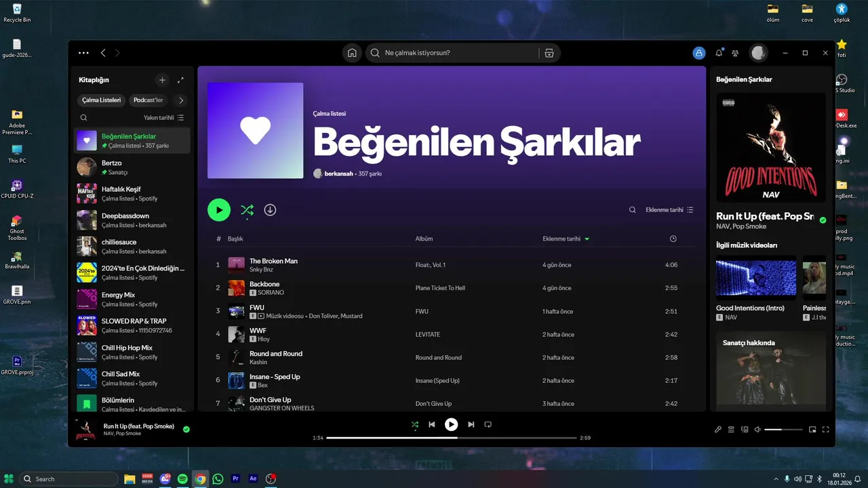Open the mini player icon
This screenshot has height=488, width=868.
812,429
